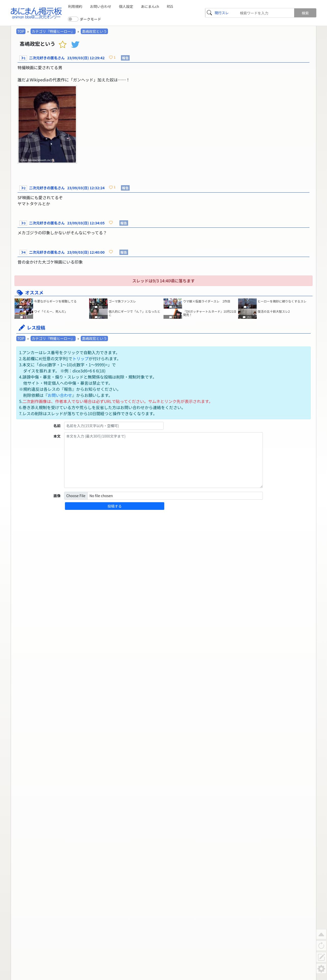Screen dimensions: 327x980
Task: Report post 1 with 報告 button
Action: [x=125, y=58]
